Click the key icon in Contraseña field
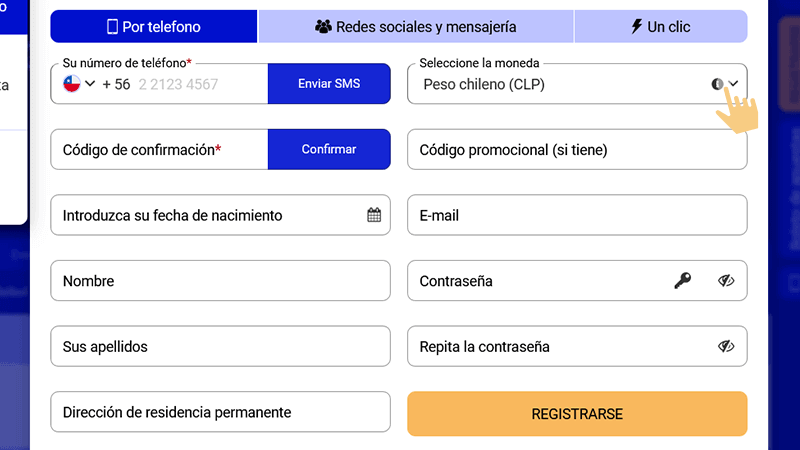The width and height of the screenshot is (800, 450). pos(682,281)
